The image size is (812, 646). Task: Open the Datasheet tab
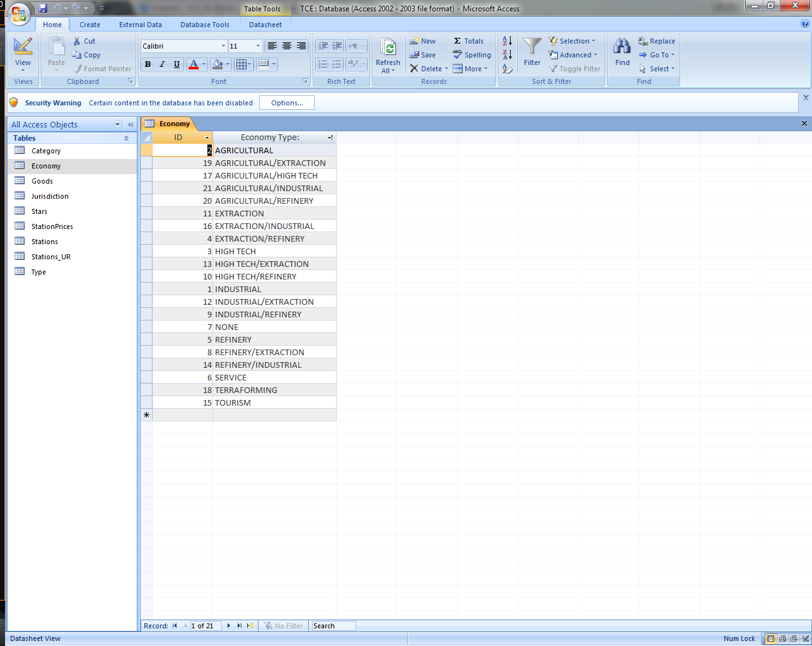coord(265,25)
